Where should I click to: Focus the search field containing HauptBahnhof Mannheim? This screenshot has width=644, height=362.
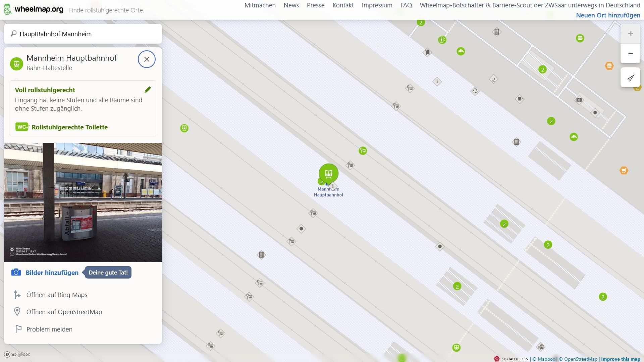coord(83,34)
